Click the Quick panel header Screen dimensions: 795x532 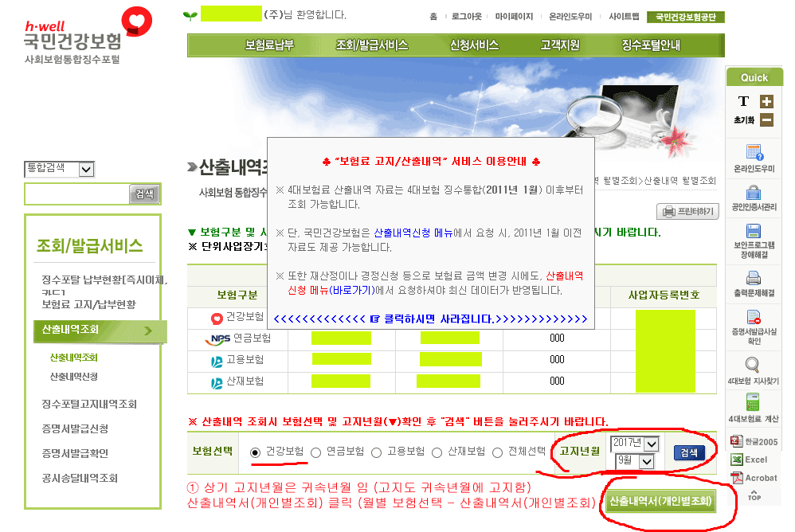(754, 77)
